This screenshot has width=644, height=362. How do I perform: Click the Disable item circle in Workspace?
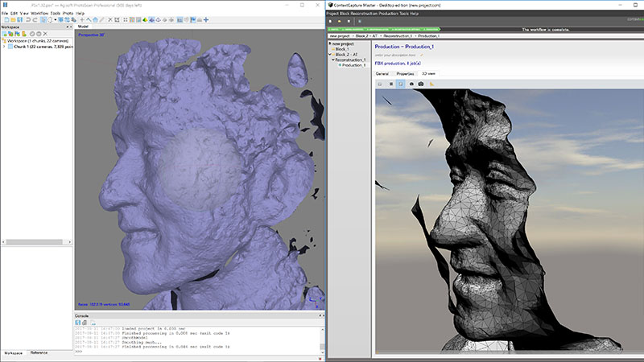click(39, 34)
